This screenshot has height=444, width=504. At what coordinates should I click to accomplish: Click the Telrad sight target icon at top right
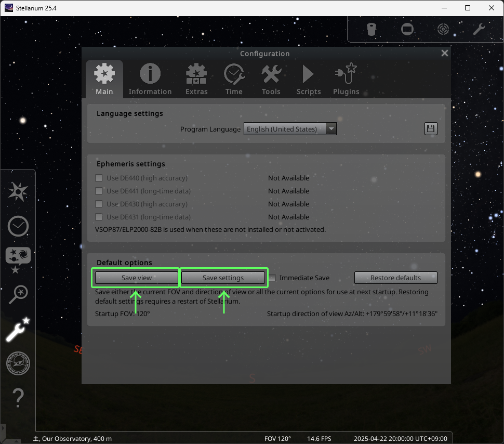tap(443, 29)
